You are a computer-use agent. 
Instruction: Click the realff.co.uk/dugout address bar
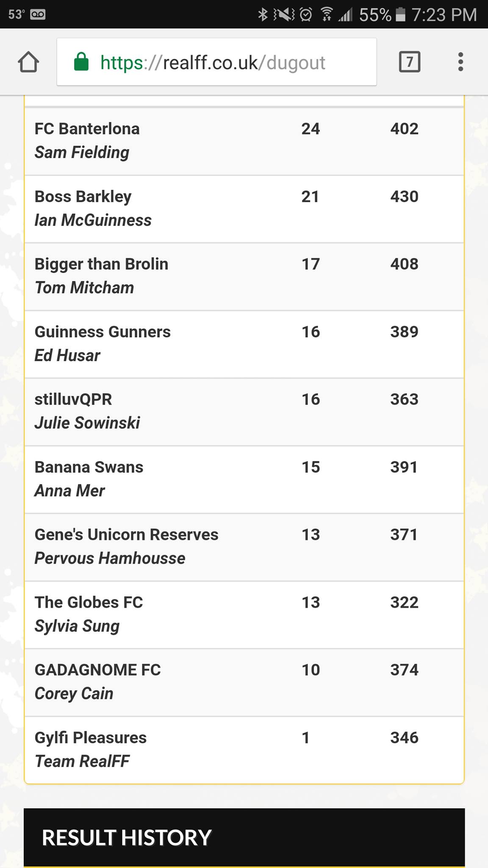pyautogui.click(x=216, y=62)
